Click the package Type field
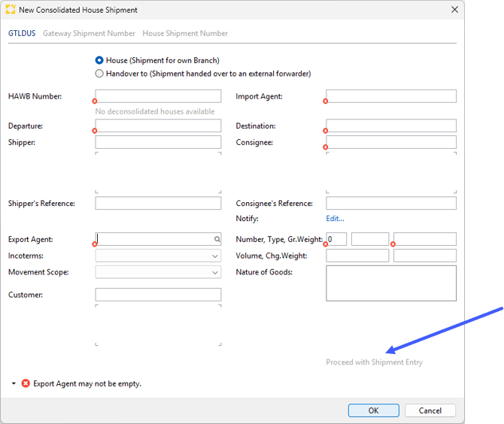The width and height of the screenshot is (504, 424). (x=370, y=239)
